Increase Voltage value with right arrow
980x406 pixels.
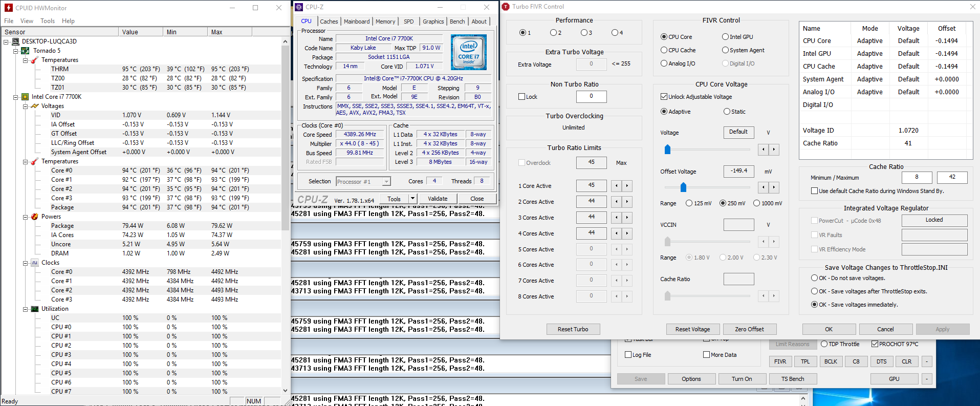(x=774, y=149)
